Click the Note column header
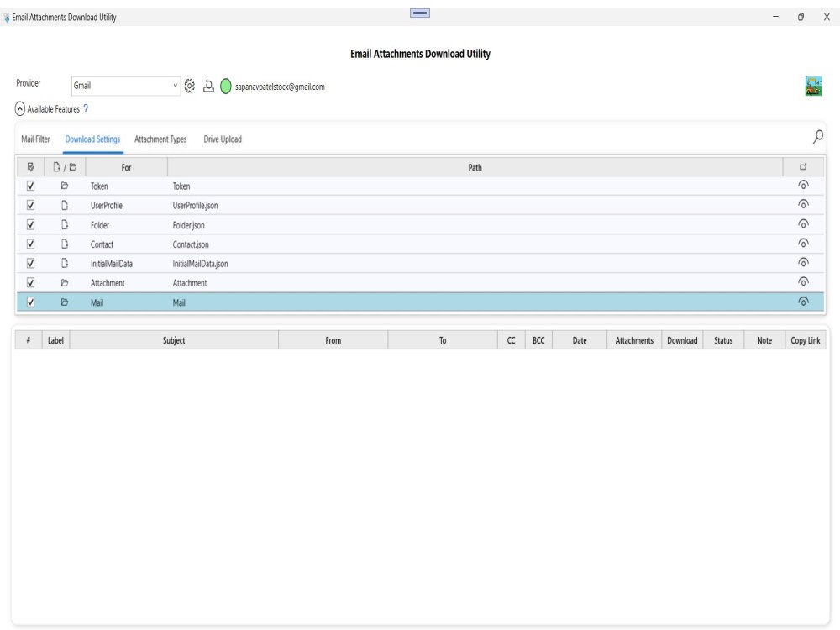This screenshot has height=630, width=840. coord(764,340)
